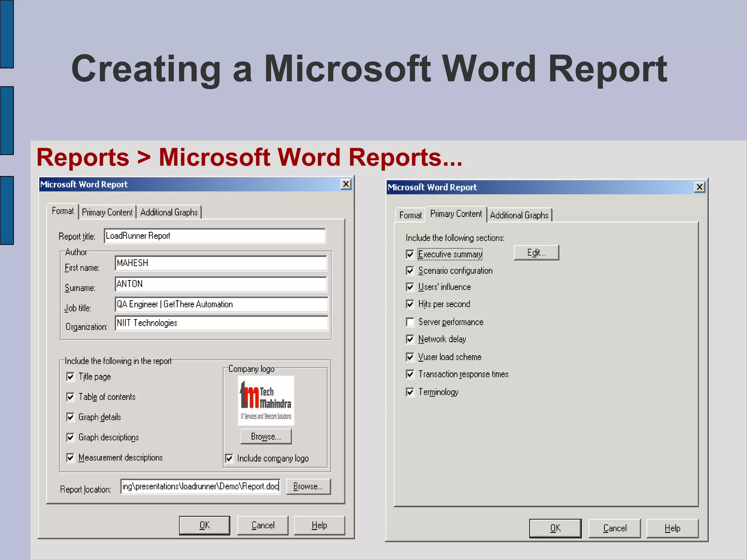Close the right Microsoft Word Report dialog

(x=699, y=187)
